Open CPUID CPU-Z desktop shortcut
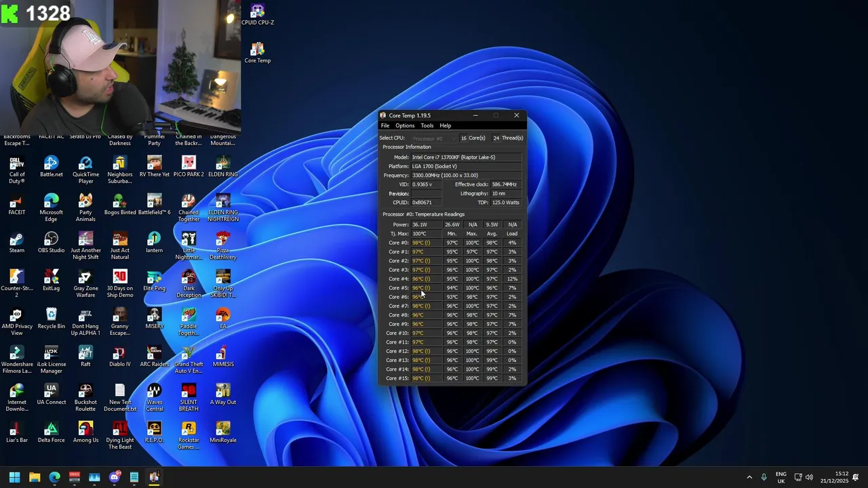 [257, 15]
